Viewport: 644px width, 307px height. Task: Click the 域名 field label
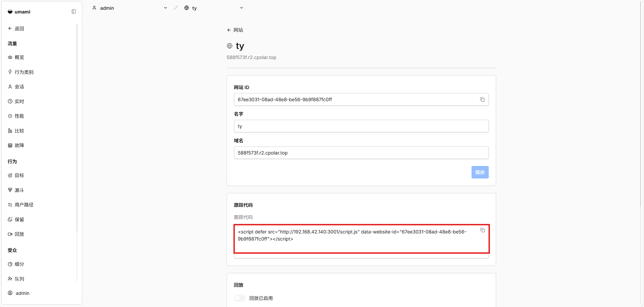point(238,141)
